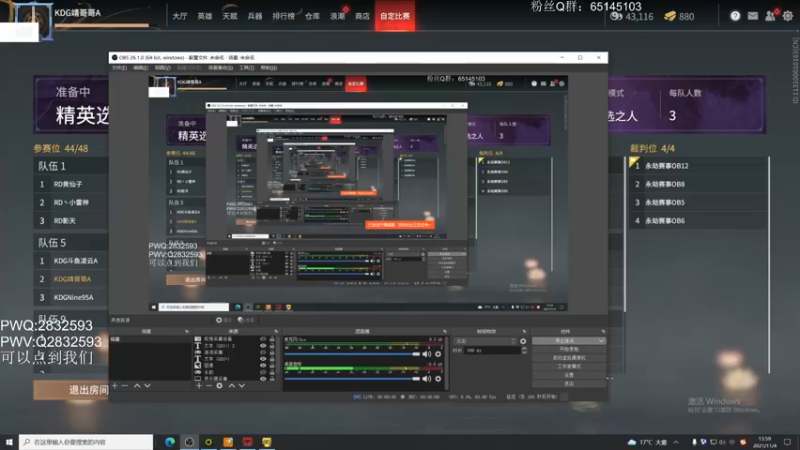This screenshot has width=800, height=450.
Task: Adjust the desktop audio volume slider
Action: (352, 379)
